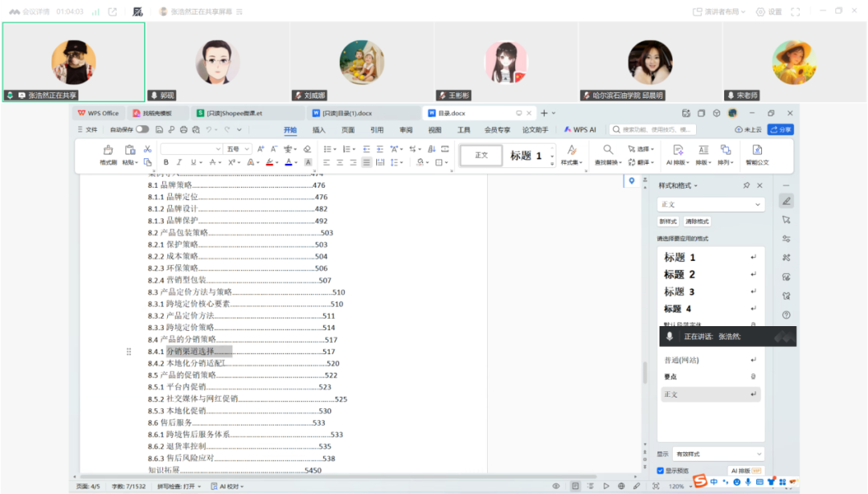Uncheck the 显示预览 checkbox

[x=661, y=471]
